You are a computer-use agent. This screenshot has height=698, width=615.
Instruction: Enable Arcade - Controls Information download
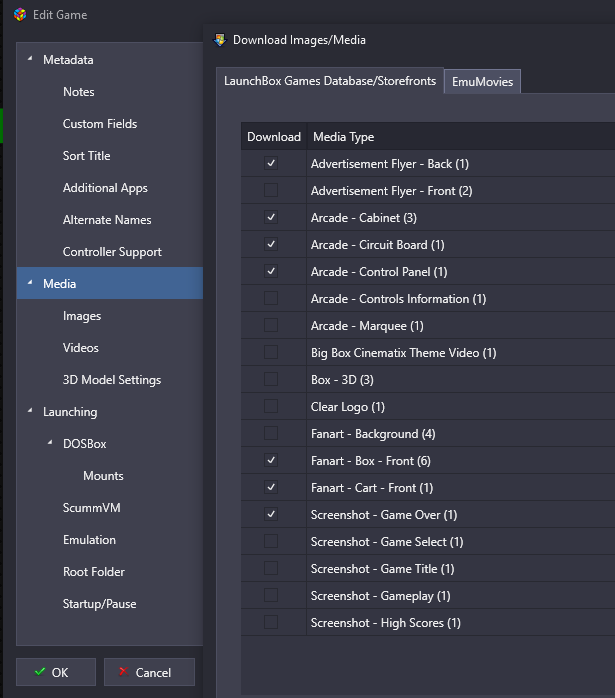pos(271,298)
